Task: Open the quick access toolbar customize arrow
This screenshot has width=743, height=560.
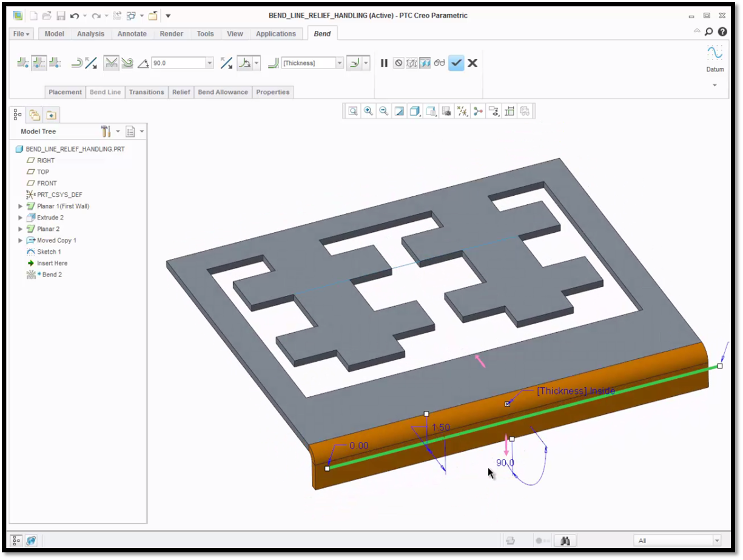Action: point(168,16)
